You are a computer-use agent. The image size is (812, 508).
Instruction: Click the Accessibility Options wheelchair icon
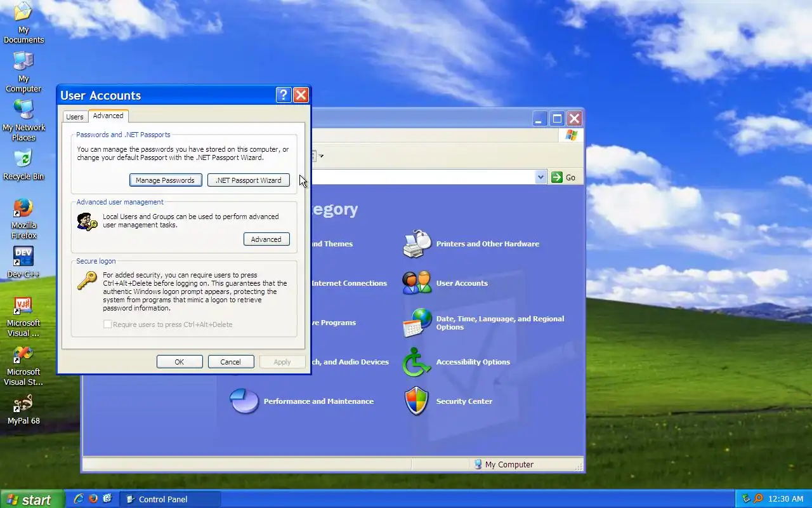coord(417,362)
